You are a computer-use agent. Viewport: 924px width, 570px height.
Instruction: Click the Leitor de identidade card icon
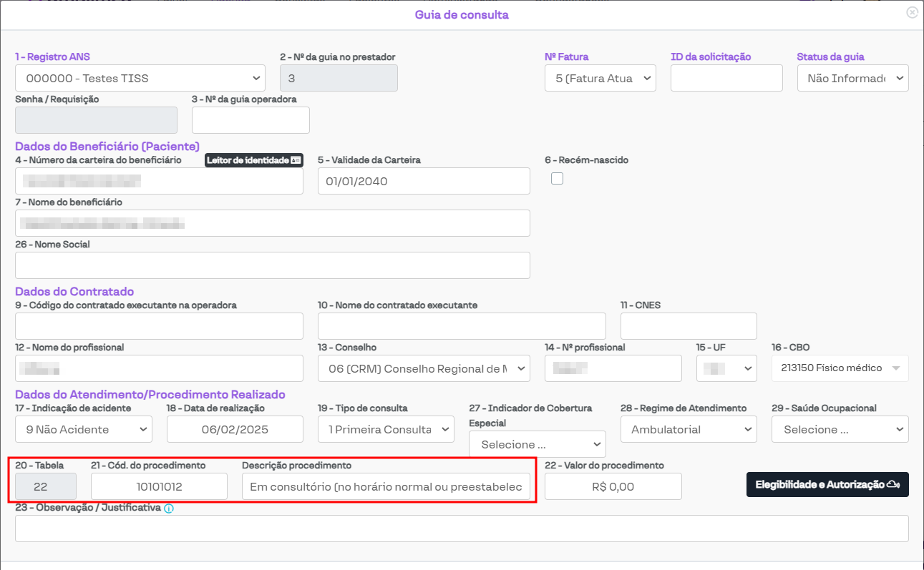click(x=296, y=160)
